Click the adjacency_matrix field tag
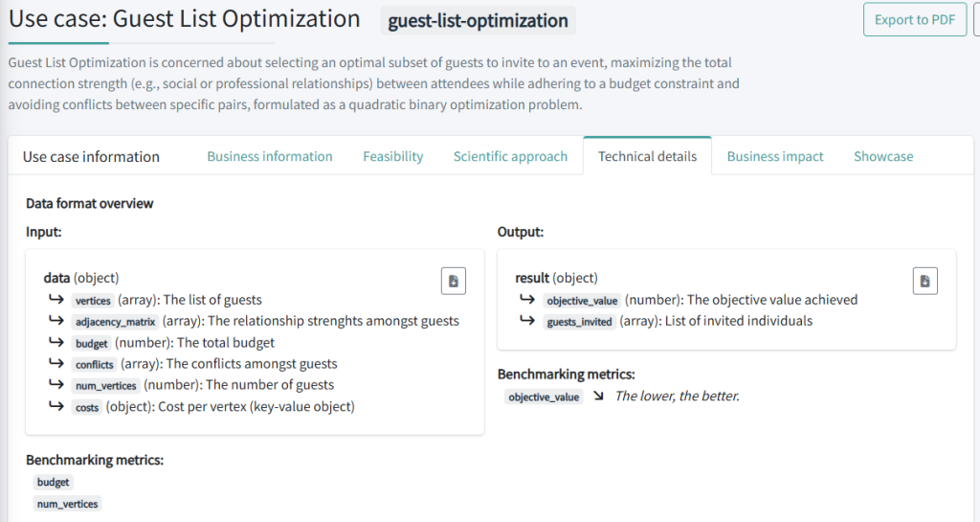 (115, 322)
